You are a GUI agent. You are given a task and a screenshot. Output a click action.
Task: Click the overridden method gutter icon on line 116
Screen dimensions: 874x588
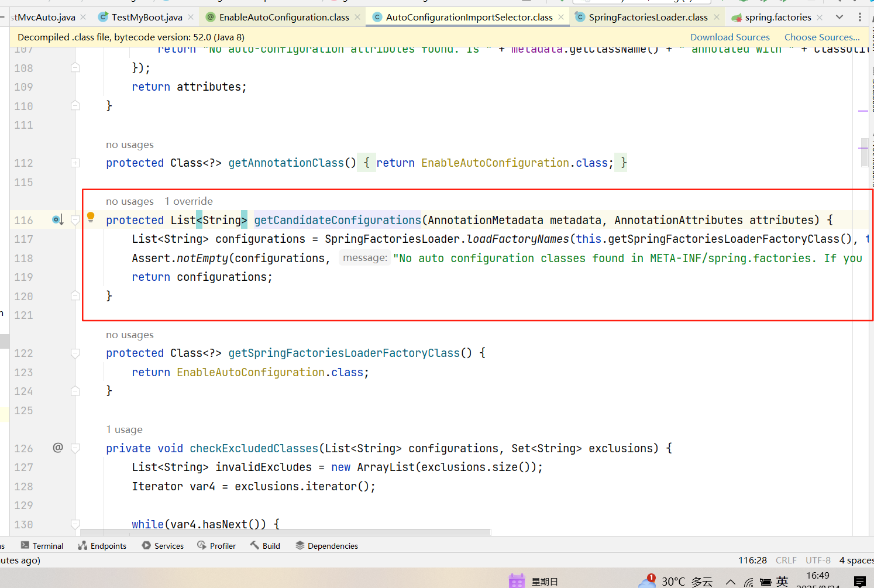coord(57,220)
